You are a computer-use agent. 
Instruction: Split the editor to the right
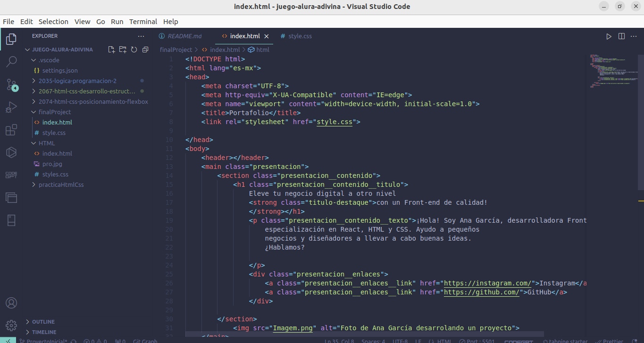(621, 36)
